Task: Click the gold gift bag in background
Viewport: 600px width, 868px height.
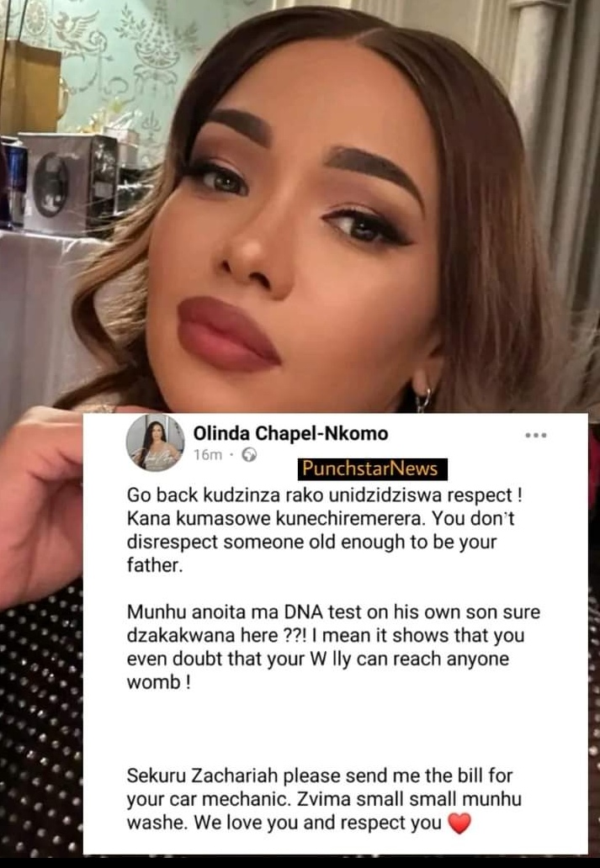Action: 30,88
